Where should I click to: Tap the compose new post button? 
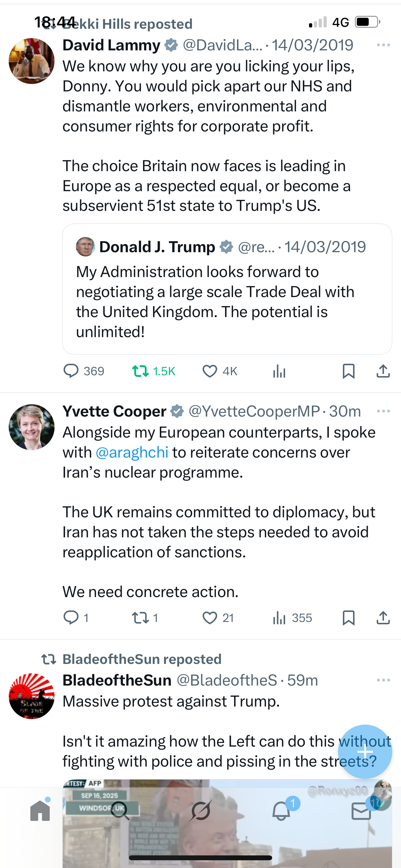(365, 751)
